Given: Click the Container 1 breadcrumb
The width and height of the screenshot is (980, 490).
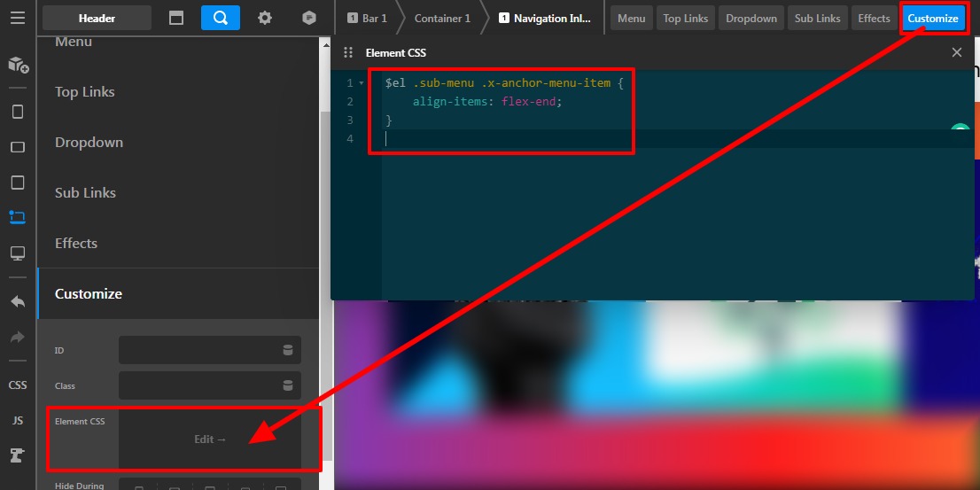Looking at the screenshot, I should point(442,18).
